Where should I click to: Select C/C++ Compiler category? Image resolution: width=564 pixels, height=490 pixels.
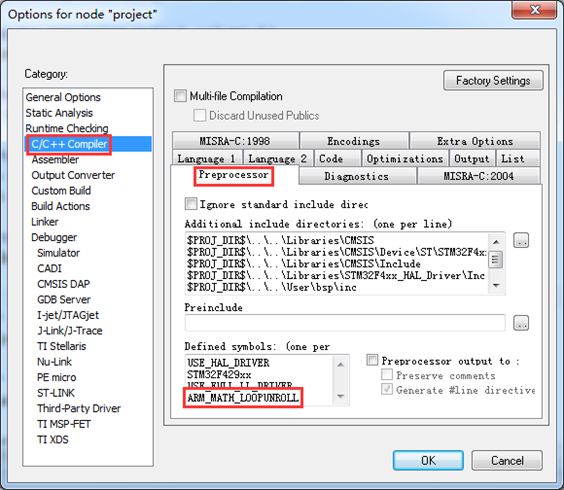coord(69,144)
